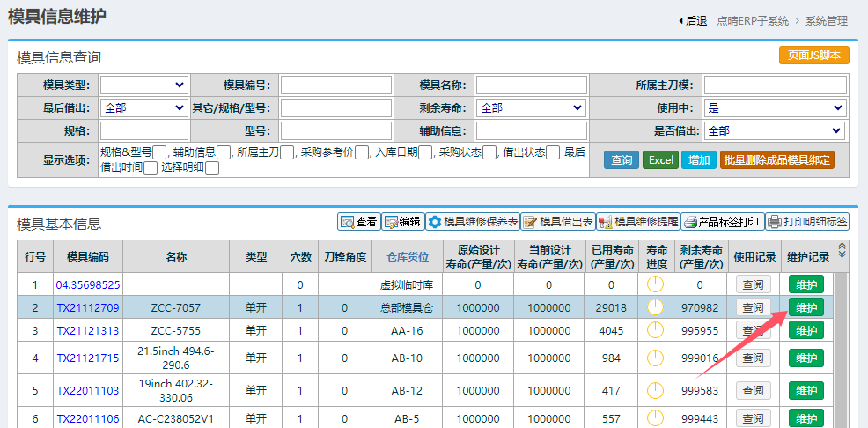Toggle 辅助信息 display checkbox
Screen dimensions: 868x428
point(224,152)
